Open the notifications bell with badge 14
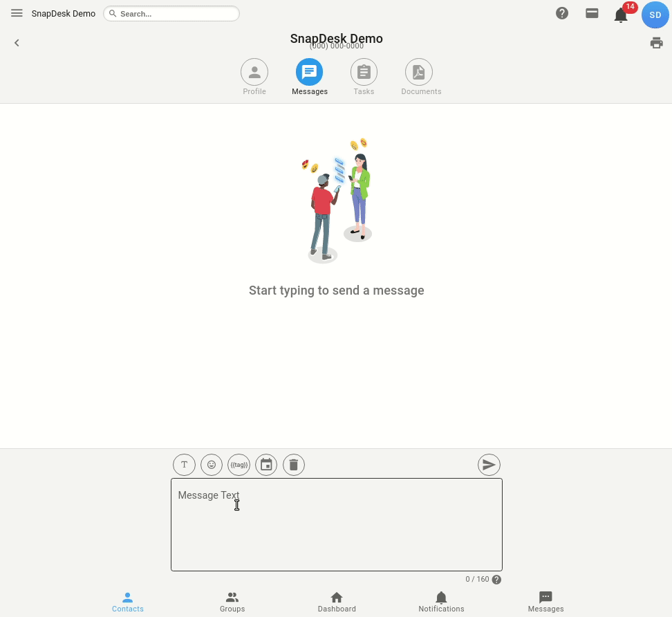Screen dimensions: 672x617 (x=621, y=15)
